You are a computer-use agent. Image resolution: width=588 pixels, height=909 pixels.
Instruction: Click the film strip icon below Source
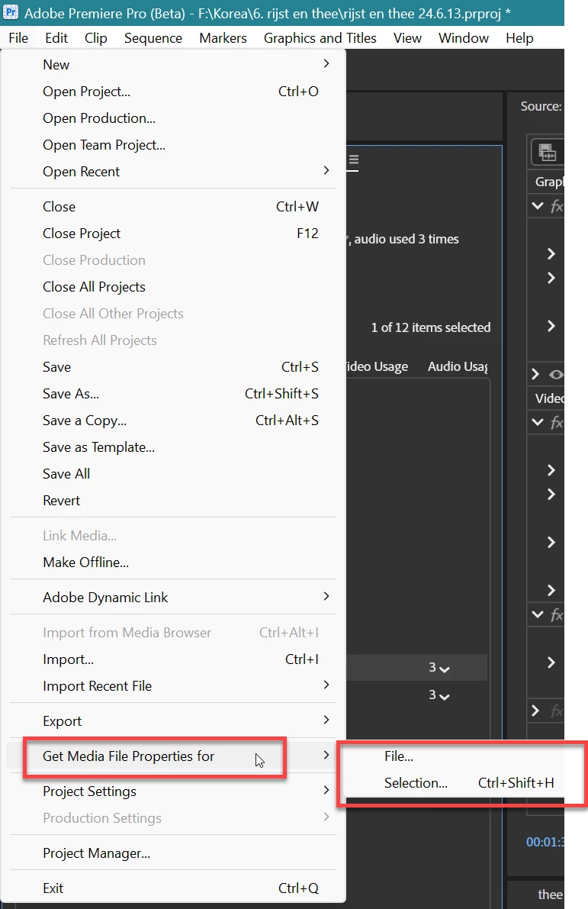point(547,153)
